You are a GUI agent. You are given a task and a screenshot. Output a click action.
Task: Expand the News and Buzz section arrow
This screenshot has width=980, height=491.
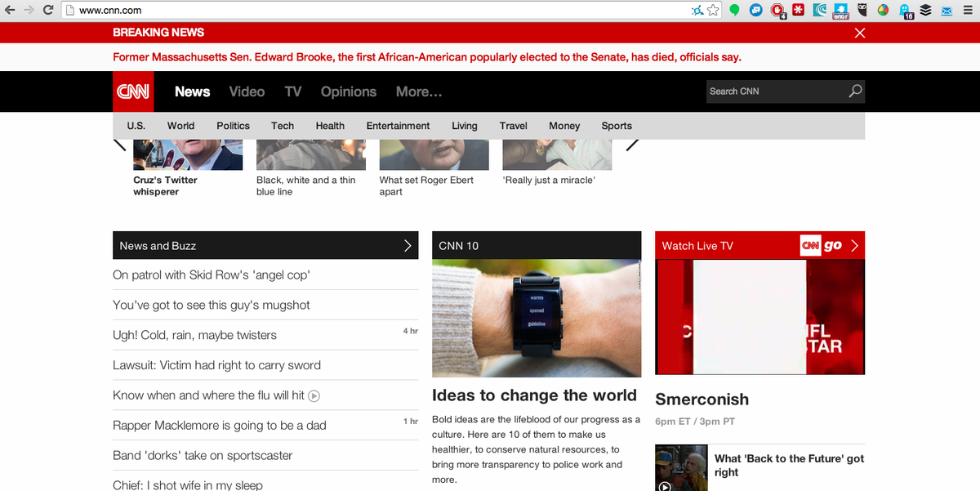[408, 245]
